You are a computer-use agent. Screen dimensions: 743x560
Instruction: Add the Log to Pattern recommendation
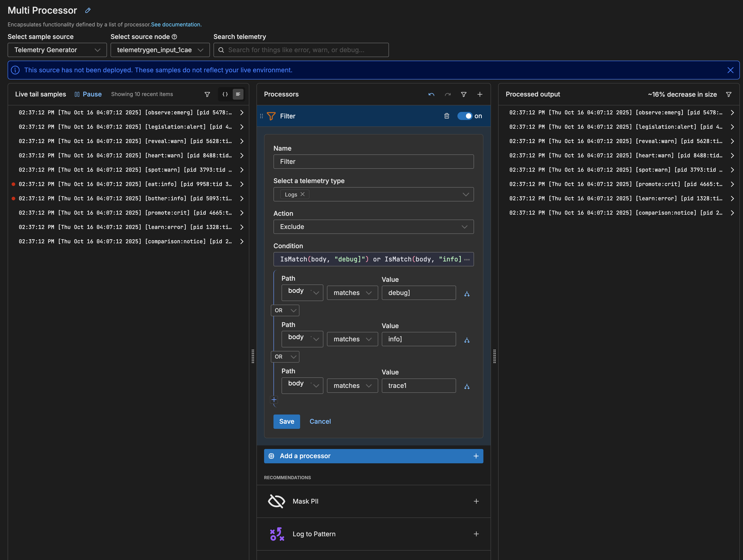pyautogui.click(x=476, y=534)
